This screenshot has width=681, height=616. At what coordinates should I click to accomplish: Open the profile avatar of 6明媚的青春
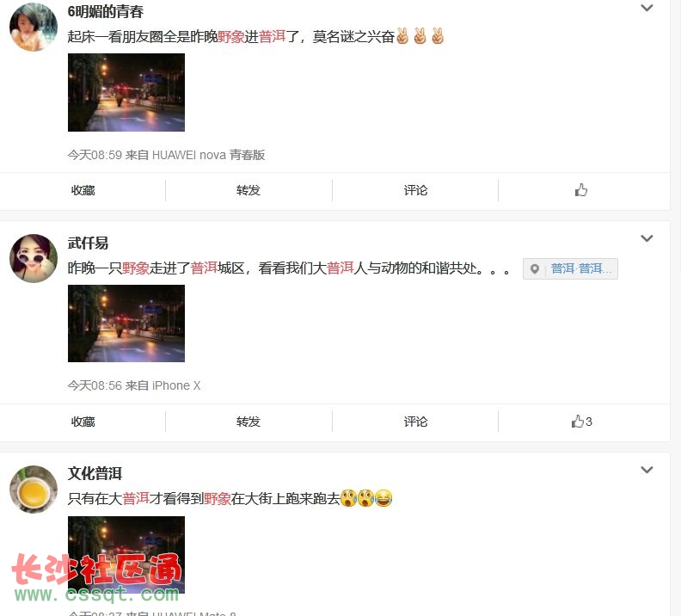(x=34, y=27)
